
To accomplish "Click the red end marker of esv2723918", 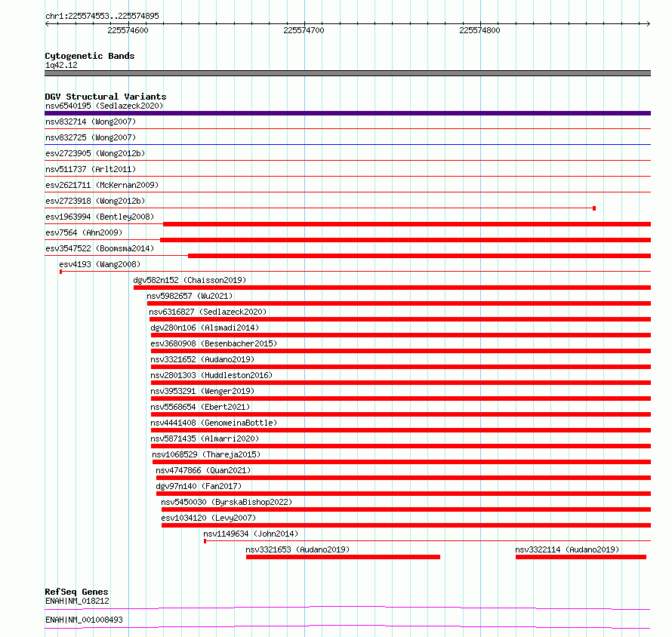I will click(x=594, y=208).
